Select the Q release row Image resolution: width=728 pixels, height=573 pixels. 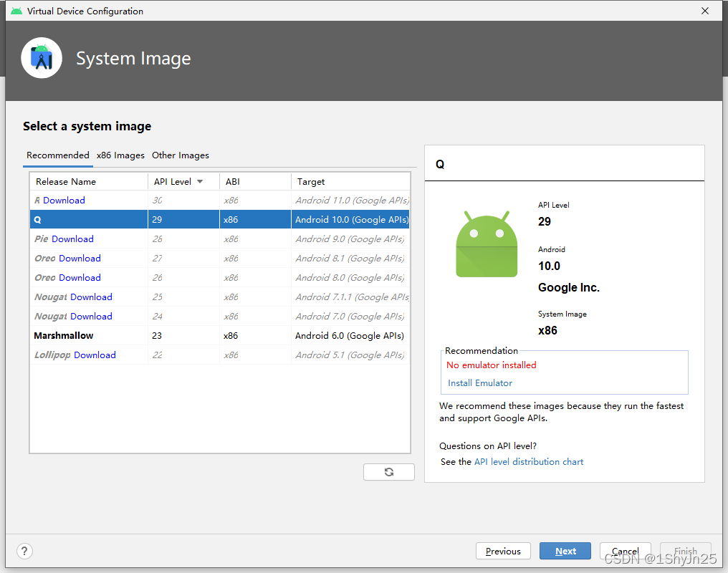219,219
